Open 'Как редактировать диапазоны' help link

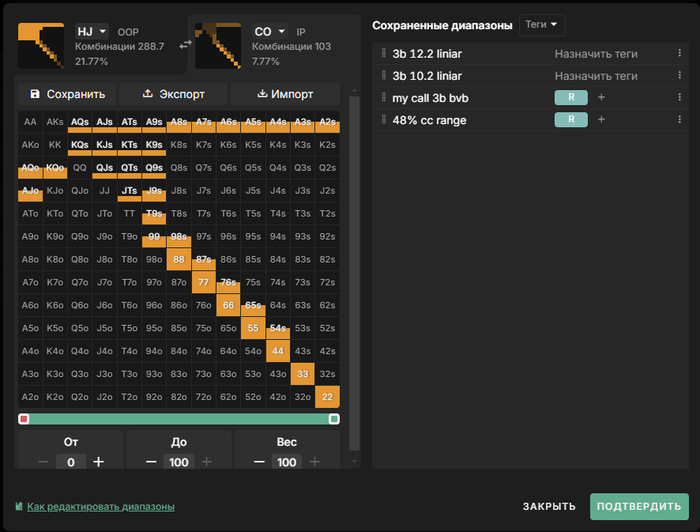(100, 507)
